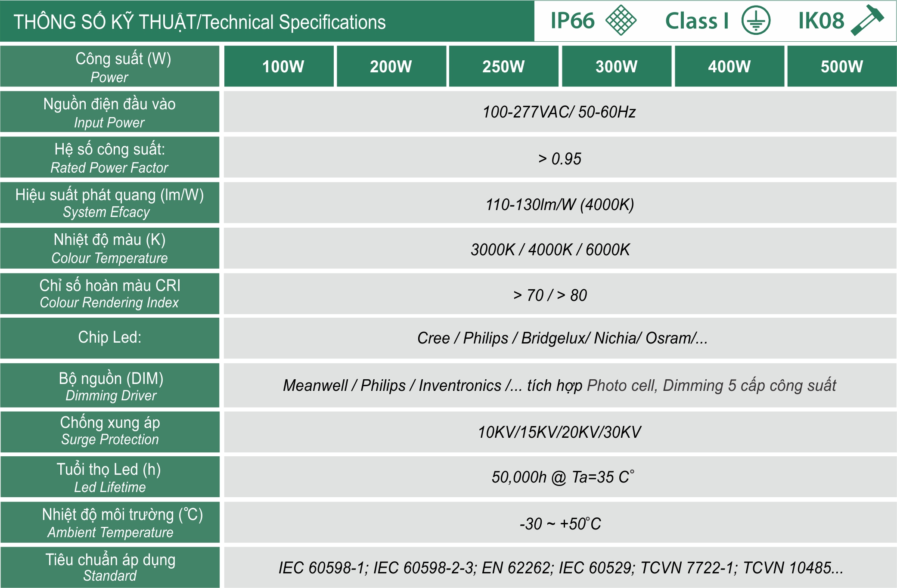Viewport: 897px width, 588px height.
Task: Click the title 'THÔNG SỐ KỸ THUẬT/Technical Specifications'
Action: coord(200,22)
